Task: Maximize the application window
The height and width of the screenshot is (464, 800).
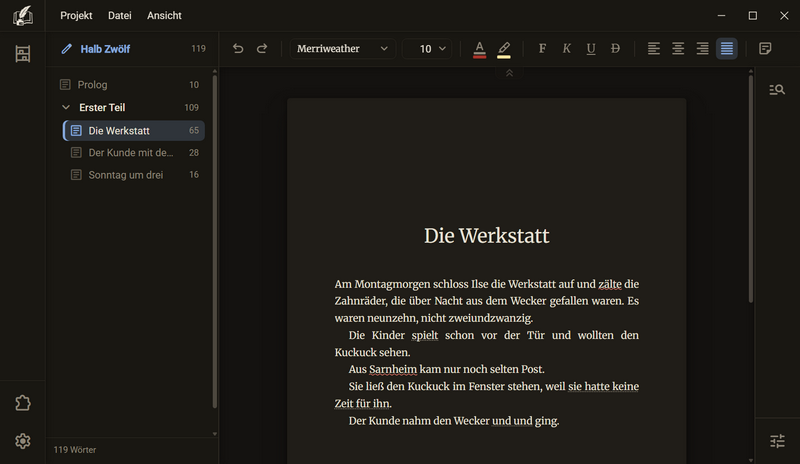Action: [x=753, y=16]
